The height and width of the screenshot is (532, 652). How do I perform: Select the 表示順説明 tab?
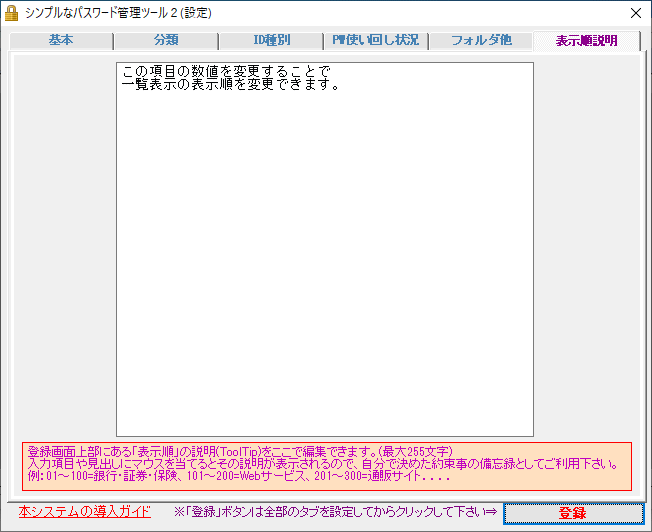coord(586,41)
